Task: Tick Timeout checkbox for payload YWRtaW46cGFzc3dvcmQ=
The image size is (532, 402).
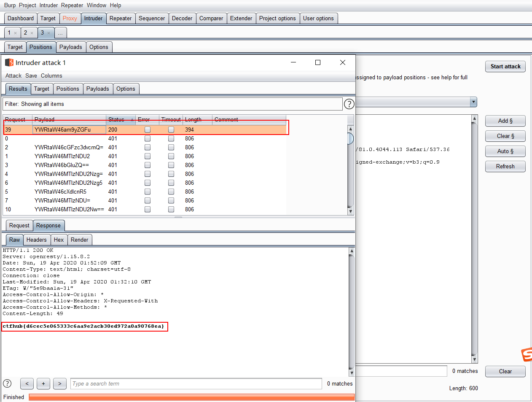Action: coord(171,147)
